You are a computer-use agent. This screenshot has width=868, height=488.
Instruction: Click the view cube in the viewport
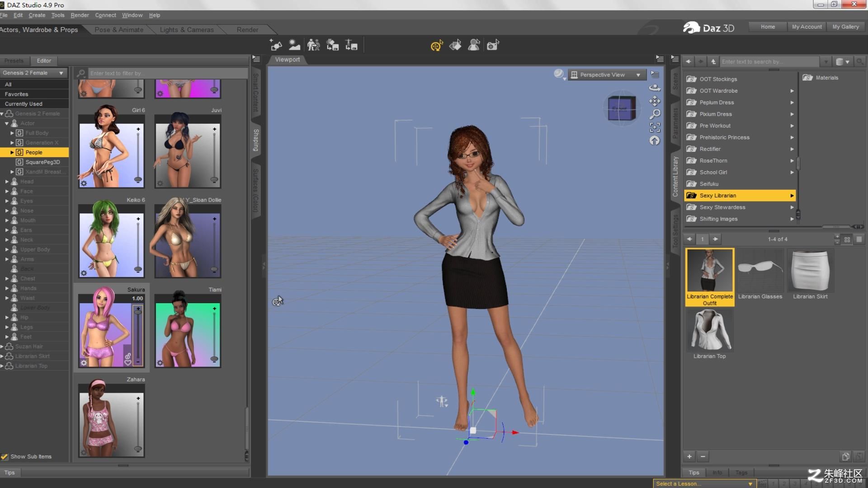[622, 108]
